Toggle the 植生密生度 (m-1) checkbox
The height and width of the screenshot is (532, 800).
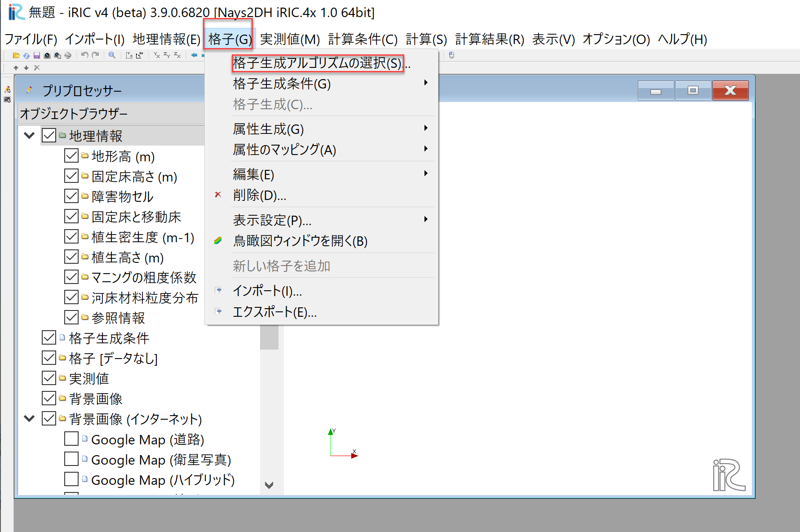tap(71, 237)
